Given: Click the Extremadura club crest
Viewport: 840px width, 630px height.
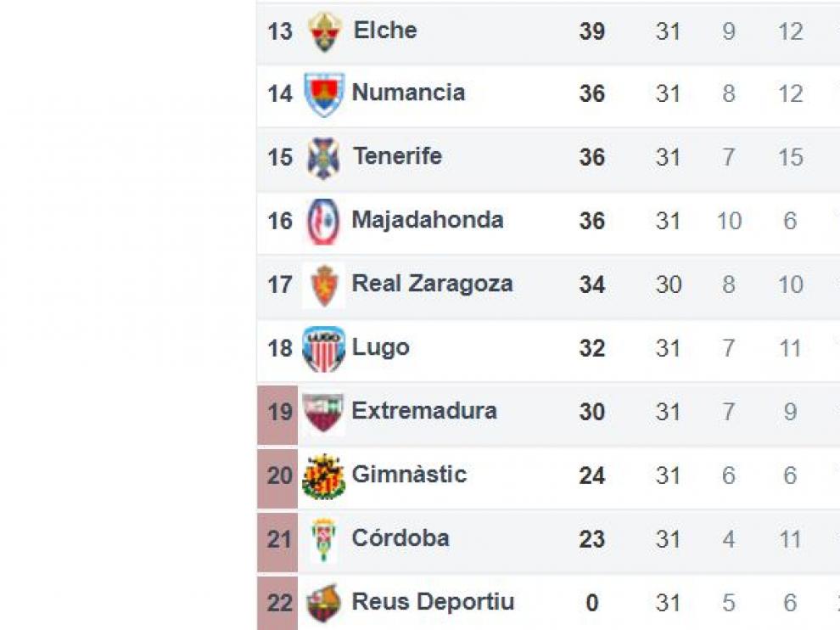Looking at the screenshot, I should click(322, 413).
